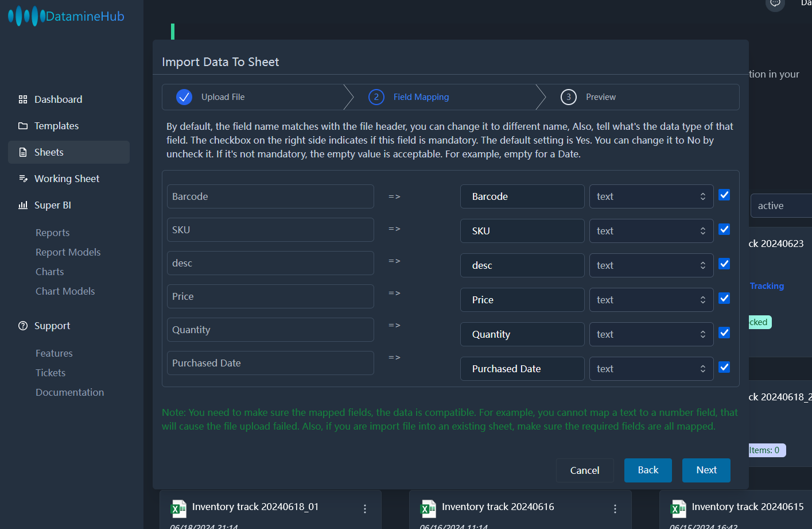Click the Working Sheet edit icon
The image size is (812, 529).
(x=23, y=179)
